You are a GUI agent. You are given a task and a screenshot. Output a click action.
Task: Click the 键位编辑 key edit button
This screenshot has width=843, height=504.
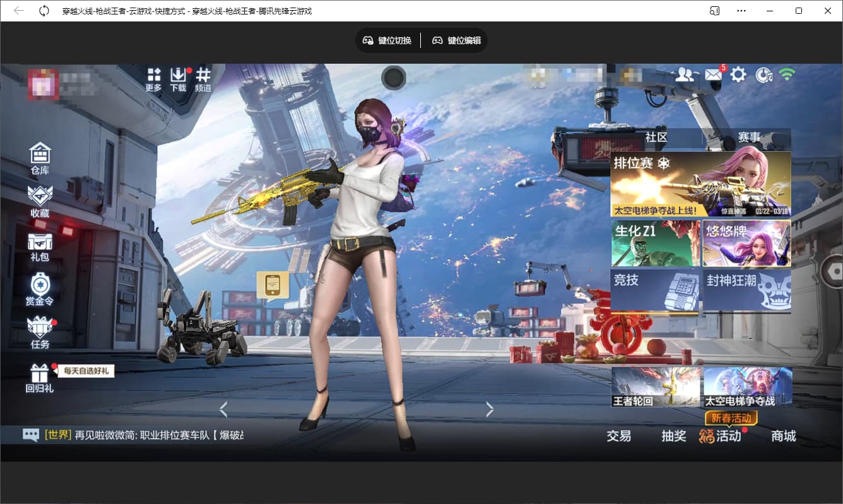click(457, 40)
